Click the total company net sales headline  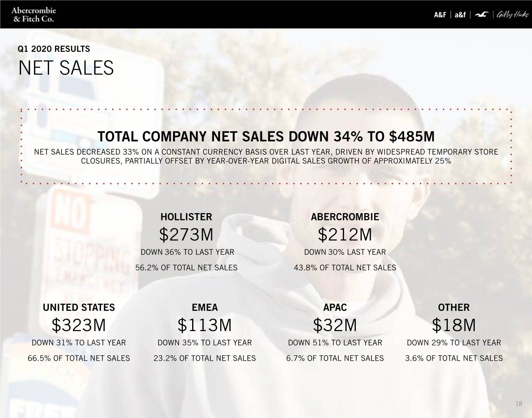266,137
